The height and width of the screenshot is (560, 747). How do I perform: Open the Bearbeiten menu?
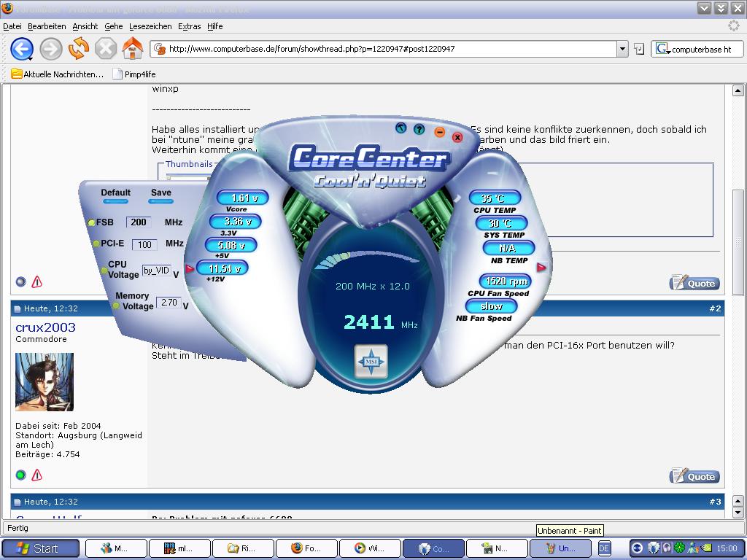point(47,26)
